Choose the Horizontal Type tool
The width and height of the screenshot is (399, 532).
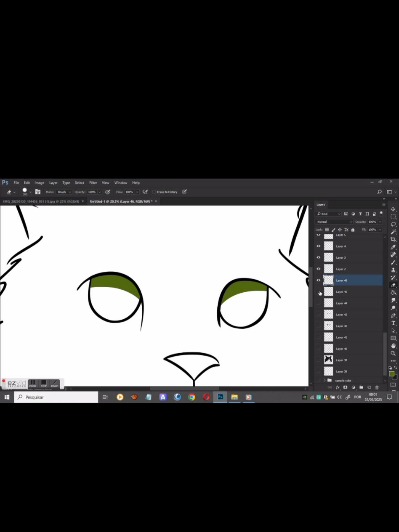pos(393,323)
